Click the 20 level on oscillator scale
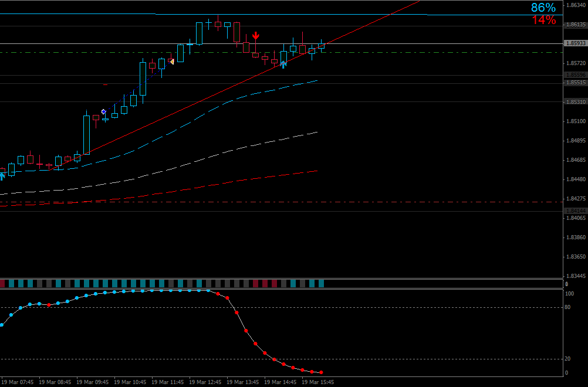 coord(567,359)
